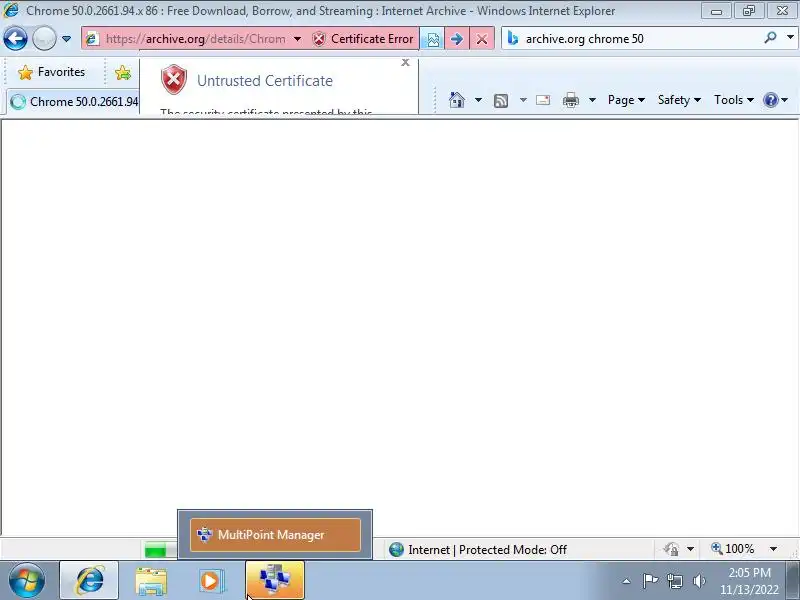Expand the Print options dropdown arrow

592,100
